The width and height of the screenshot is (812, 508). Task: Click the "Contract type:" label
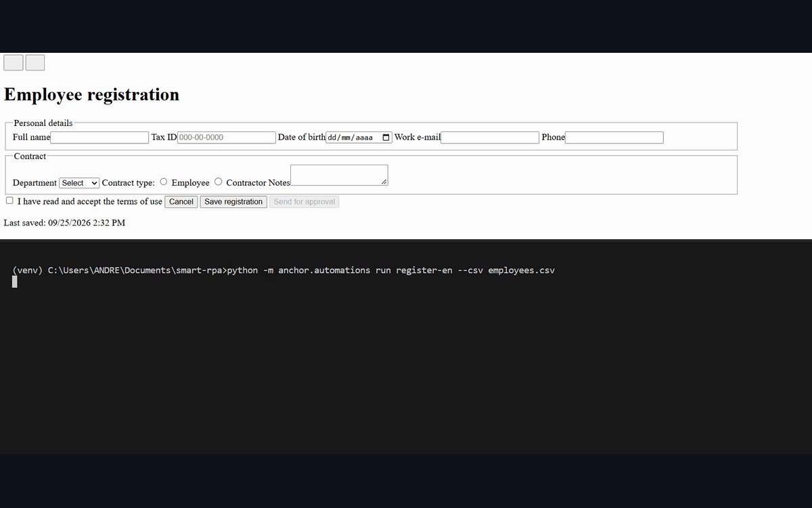(129, 183)
